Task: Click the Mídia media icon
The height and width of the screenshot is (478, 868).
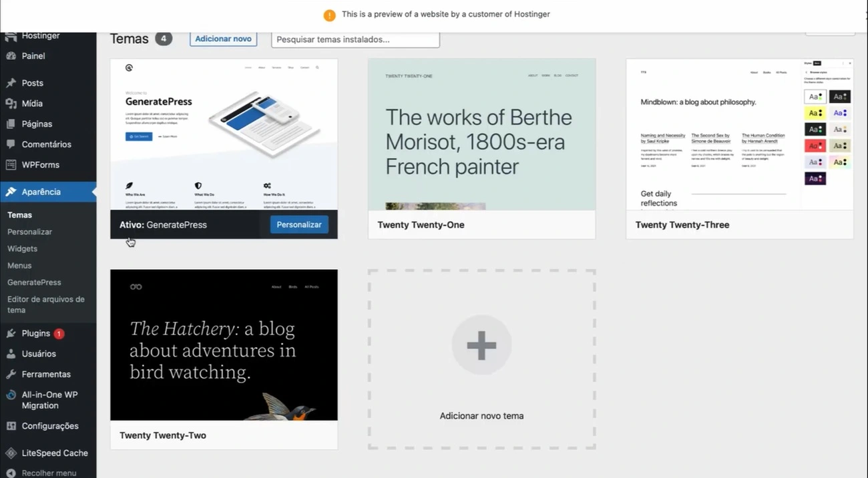Action: (11, 103)
